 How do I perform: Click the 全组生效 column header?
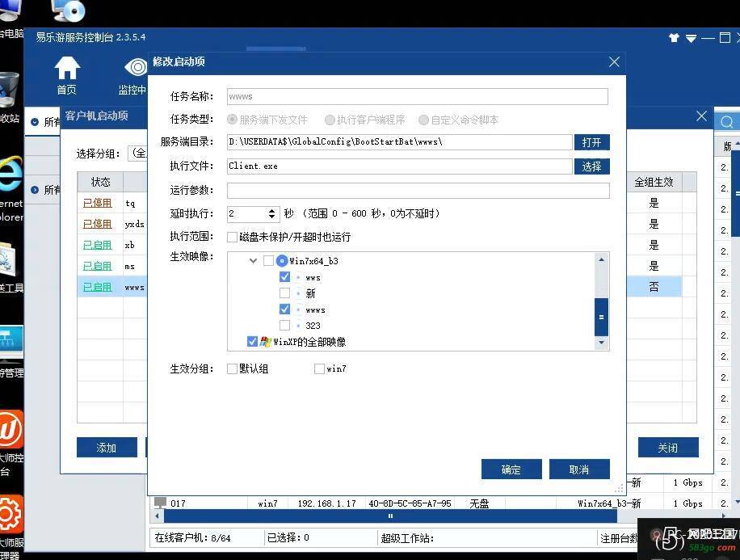654,182
